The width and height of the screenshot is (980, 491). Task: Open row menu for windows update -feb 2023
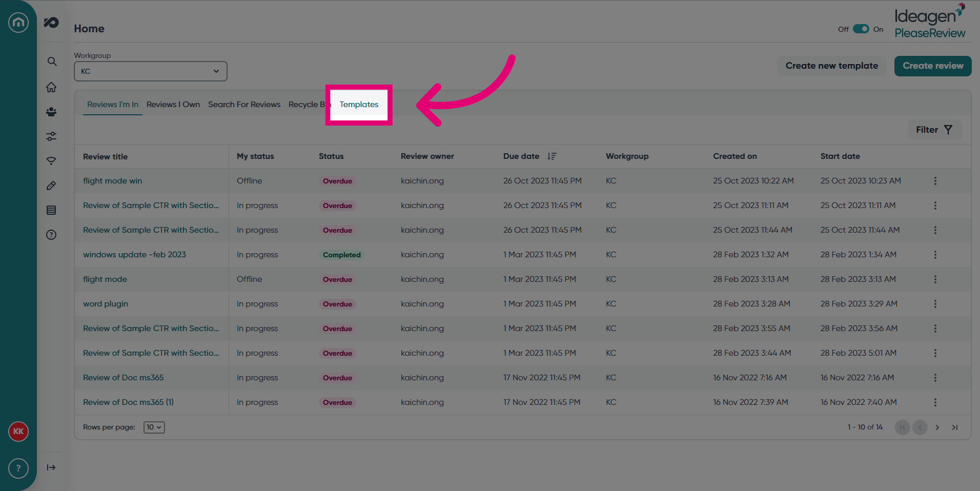(935, 255)
